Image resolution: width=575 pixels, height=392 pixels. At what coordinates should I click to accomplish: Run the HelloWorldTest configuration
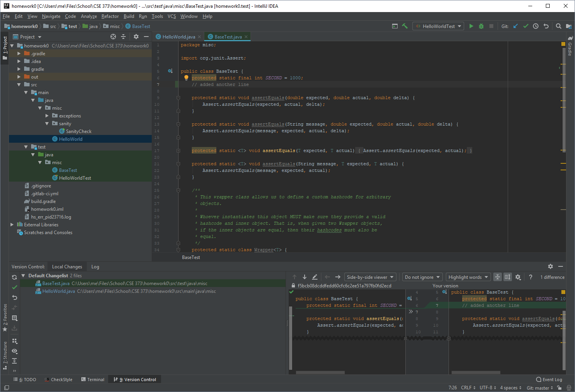471,26
